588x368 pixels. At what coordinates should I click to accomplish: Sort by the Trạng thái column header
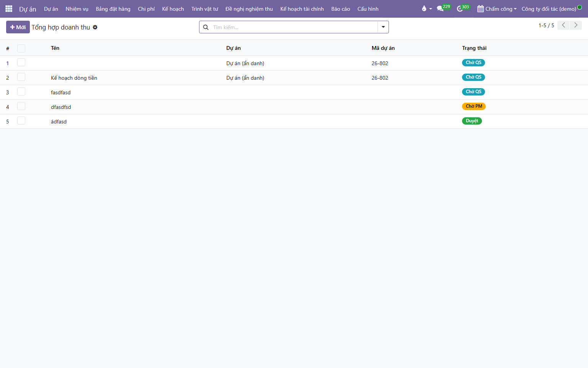point(474,48)
